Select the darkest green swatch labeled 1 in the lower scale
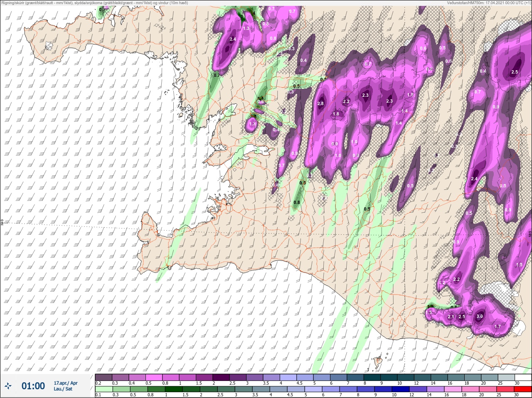This screenshot has width=532, height=398. click(x=173, y=389)
